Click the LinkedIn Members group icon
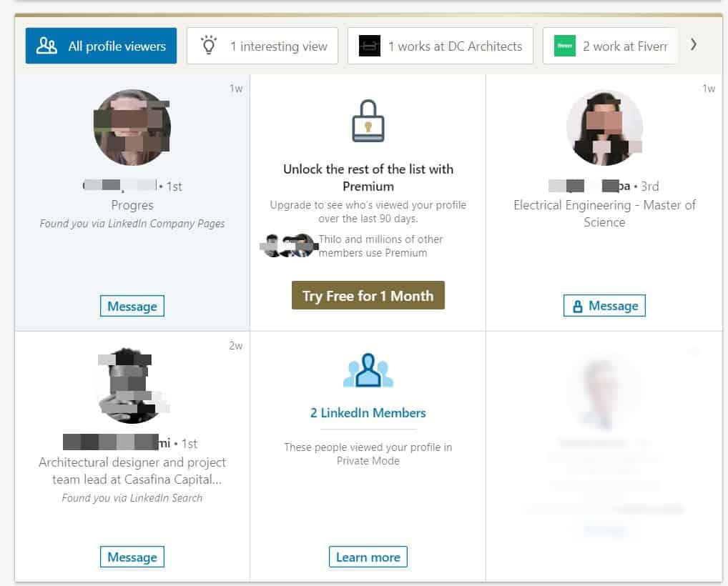Image resolution: width=728 pixels, height=586 pixels. [368, 370]
